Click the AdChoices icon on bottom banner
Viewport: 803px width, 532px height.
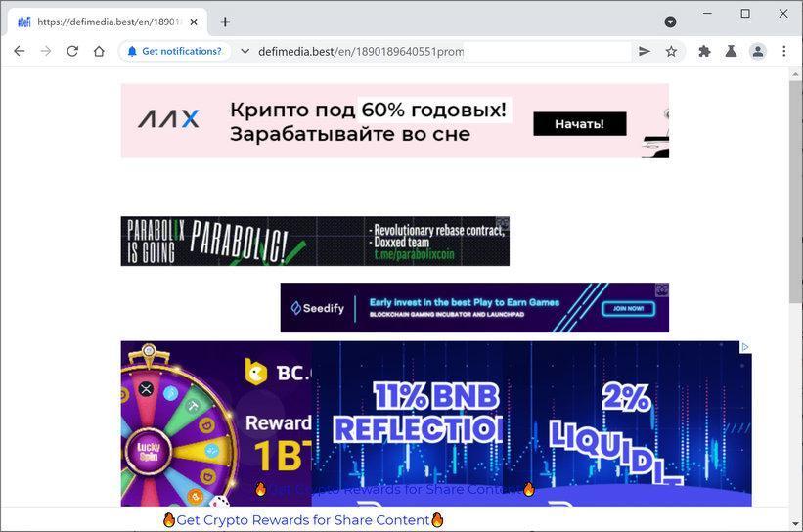coord(745,347)
